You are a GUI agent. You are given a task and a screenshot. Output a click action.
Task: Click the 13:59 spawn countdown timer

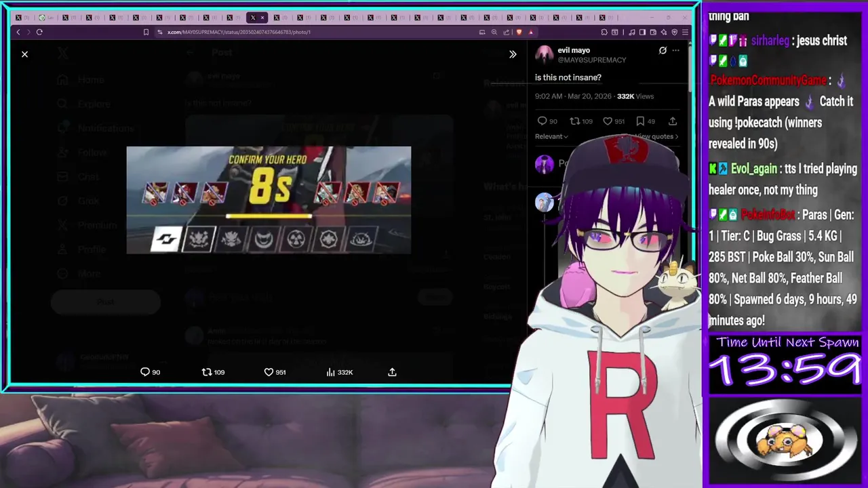click(785, 371)
